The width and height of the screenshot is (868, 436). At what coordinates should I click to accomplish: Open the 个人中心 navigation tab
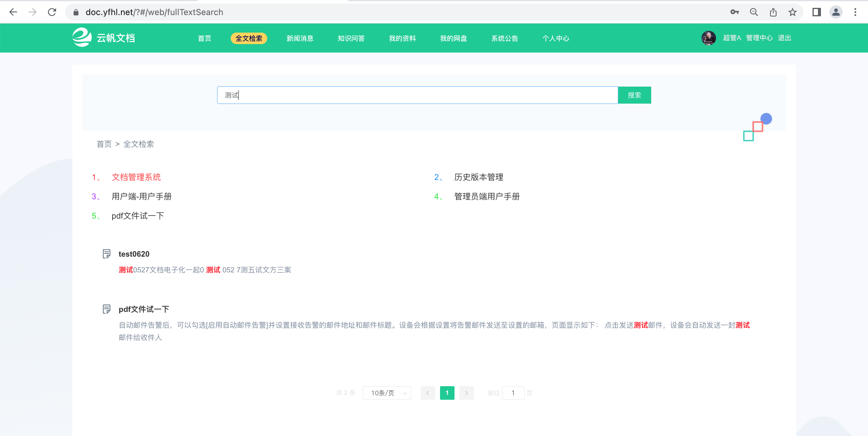pyautogui.click(x=556, y=38)
